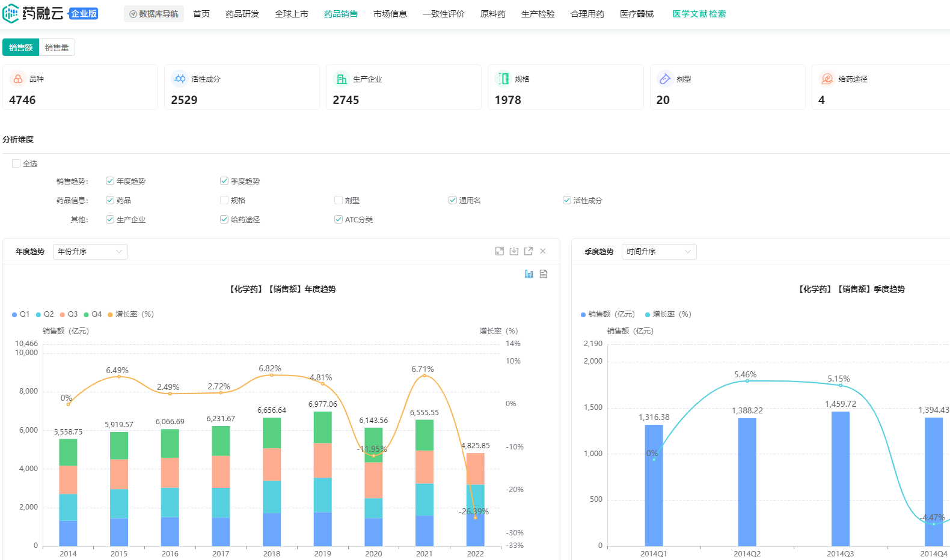Click the 6.71% growth point label

423,369
